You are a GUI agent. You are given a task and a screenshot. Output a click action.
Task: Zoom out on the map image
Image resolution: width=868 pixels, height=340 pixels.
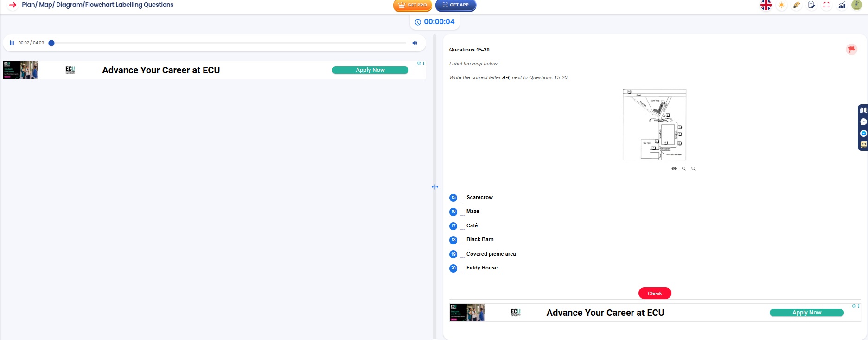693,169
